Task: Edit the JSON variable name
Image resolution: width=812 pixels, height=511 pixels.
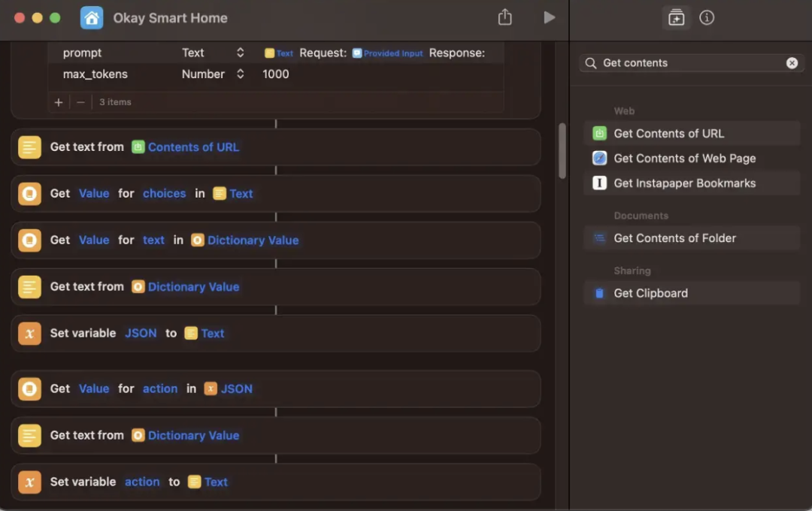Action: pyautogui.click(x=141, y=334)
